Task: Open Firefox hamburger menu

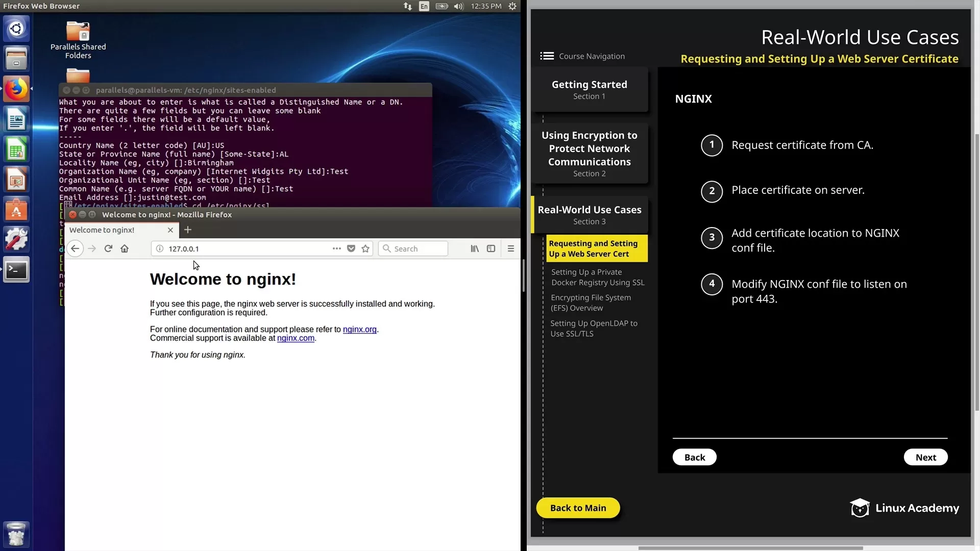Action: 510,248
